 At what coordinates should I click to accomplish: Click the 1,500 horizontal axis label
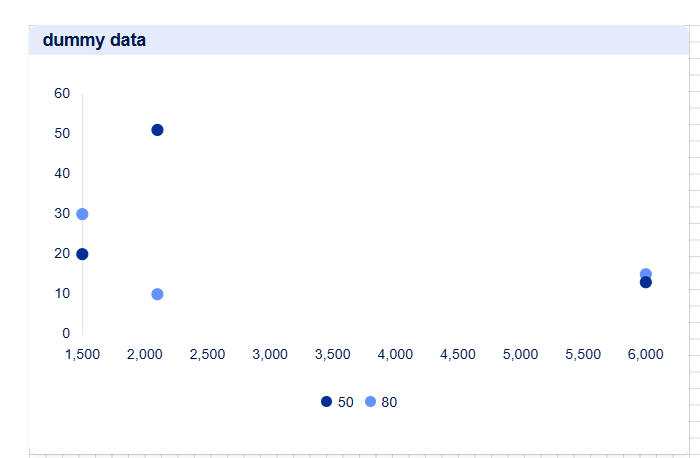click(x=82, y=354)
